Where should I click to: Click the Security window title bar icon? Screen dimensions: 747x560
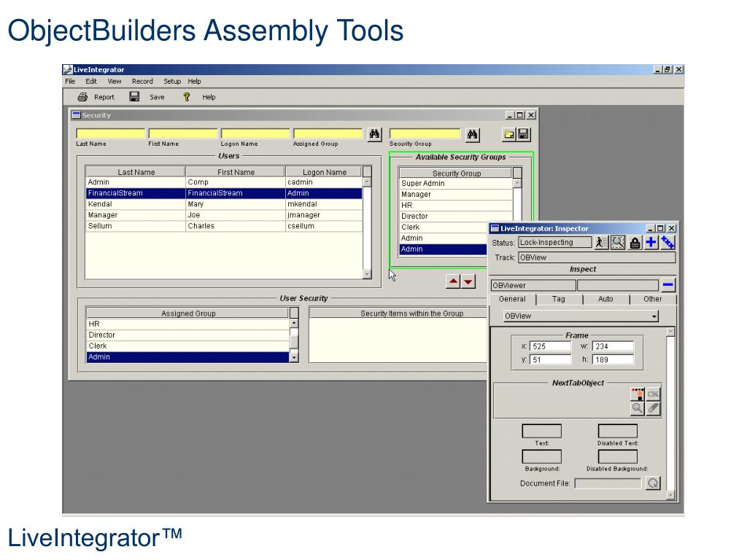tap(76, 115)
